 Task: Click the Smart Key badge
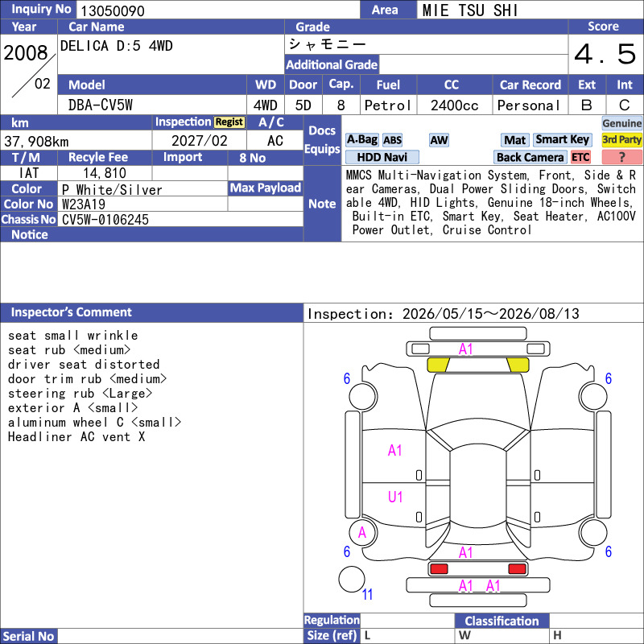(562, 139)
